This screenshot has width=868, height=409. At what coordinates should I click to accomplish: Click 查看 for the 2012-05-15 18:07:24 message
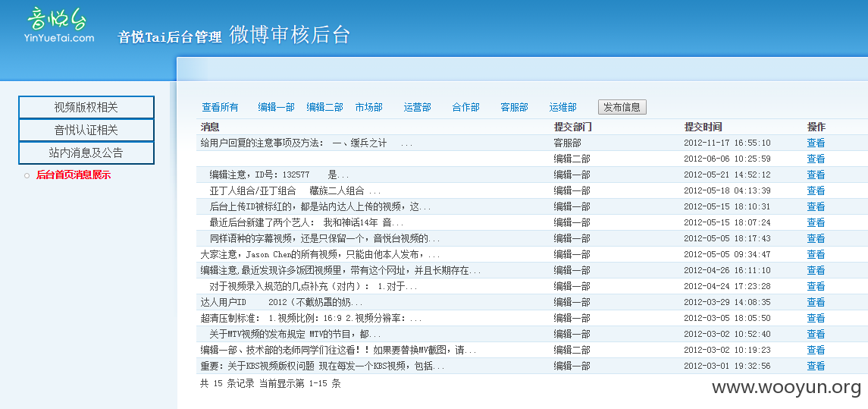[816, 223]
